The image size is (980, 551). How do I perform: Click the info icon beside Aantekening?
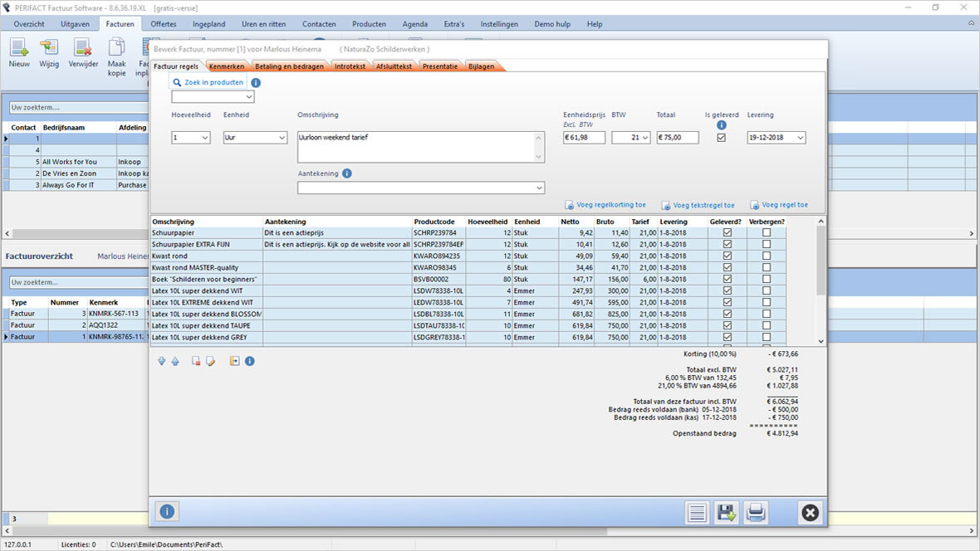coord(347,173)
